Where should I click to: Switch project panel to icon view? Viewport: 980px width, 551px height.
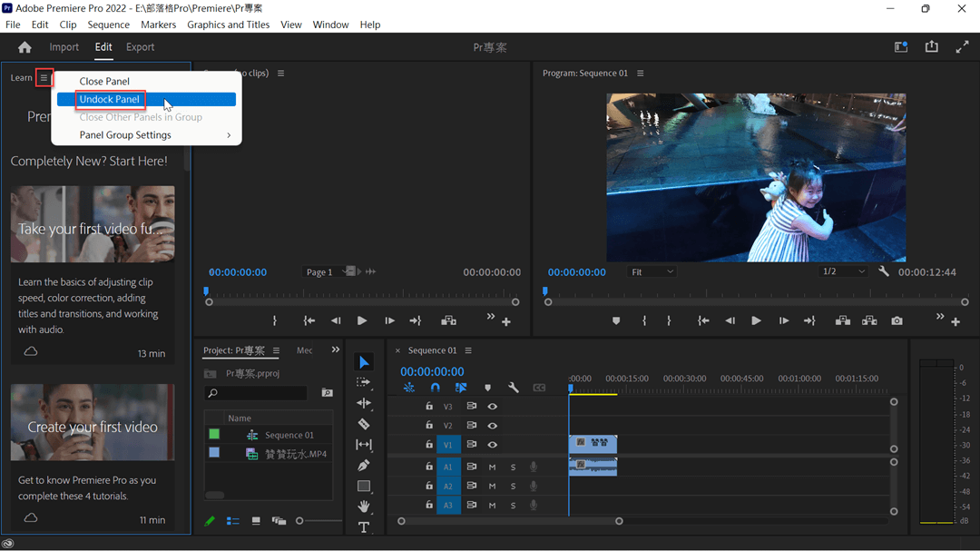(256, 521)
